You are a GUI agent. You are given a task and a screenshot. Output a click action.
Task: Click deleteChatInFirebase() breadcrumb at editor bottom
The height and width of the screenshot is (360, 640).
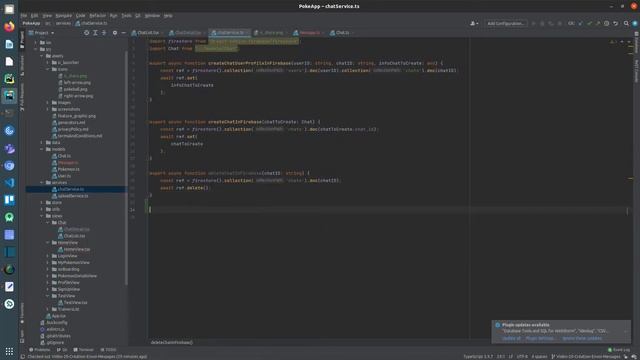[x=171, y=342]
